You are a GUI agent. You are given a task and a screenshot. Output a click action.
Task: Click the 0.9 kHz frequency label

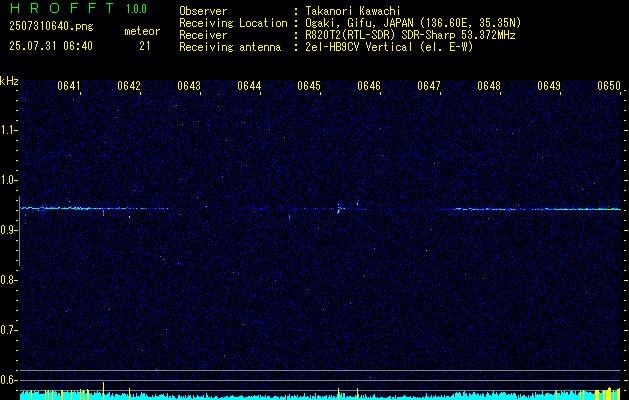(9, 230)
